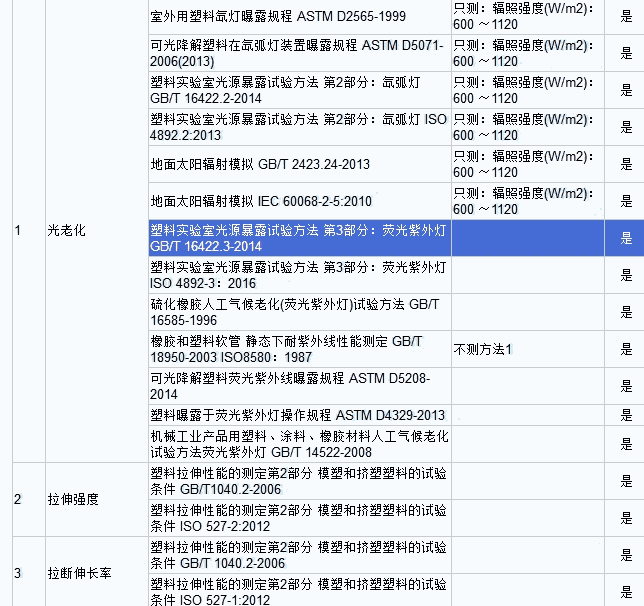Image resolution: width=644 pixels, height=606 pixels.
Task: Click the ASTM D4329-2013 standard entry
Action: click(x=298, y=415)
